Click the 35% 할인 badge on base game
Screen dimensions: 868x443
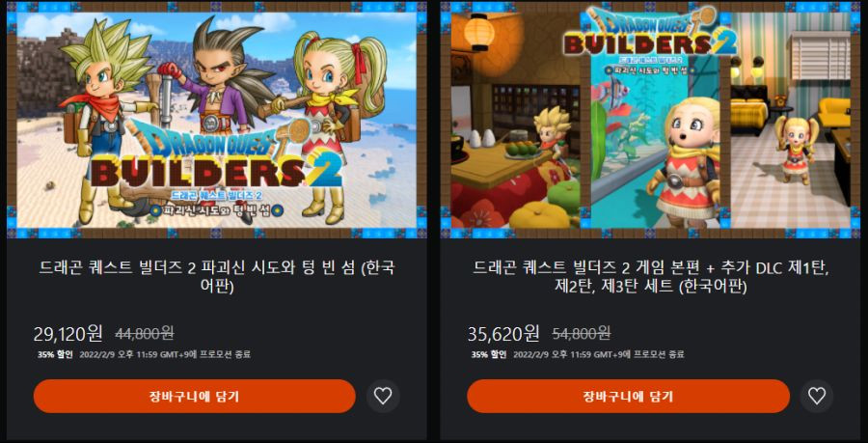coord(55,355)
